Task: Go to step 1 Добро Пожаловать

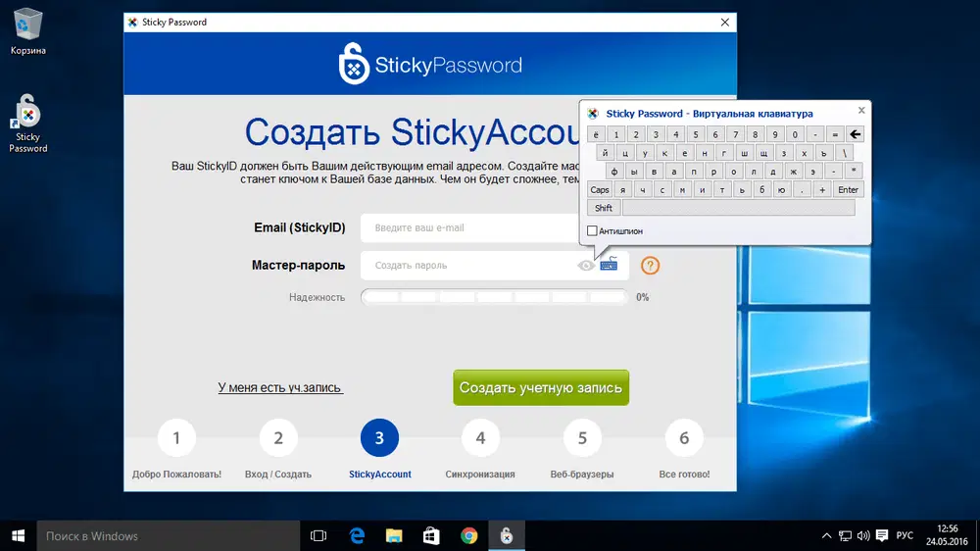Action: click(176, 438)
